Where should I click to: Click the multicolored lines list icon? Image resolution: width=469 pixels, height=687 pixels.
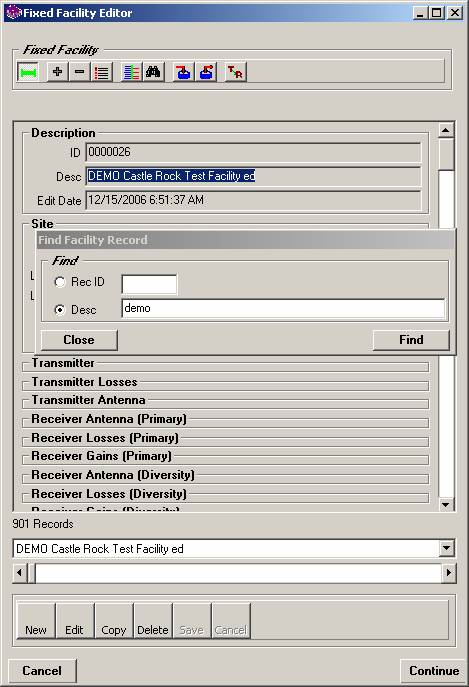click(131, 72)
